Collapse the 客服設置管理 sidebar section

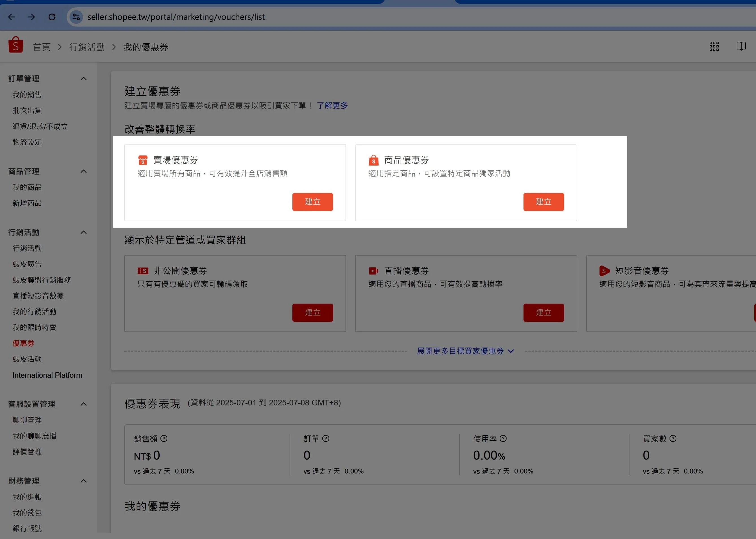(84, 404)
